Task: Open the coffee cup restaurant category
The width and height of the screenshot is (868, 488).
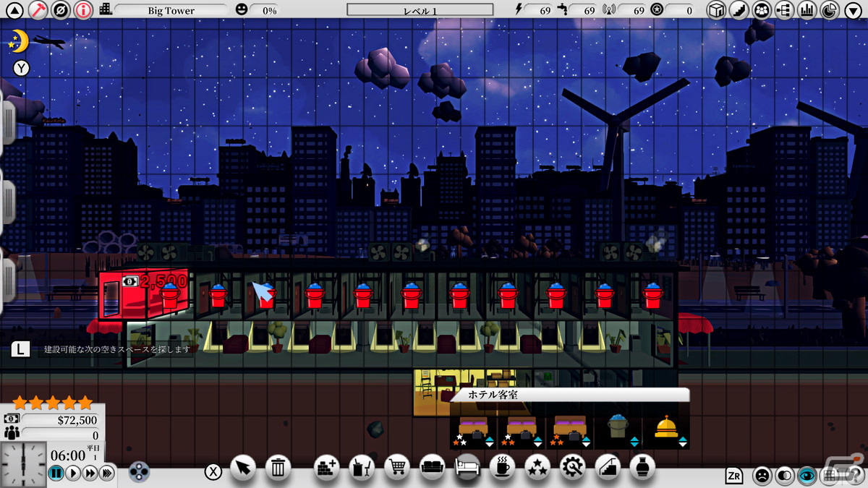Action: [x=502, y=468]
